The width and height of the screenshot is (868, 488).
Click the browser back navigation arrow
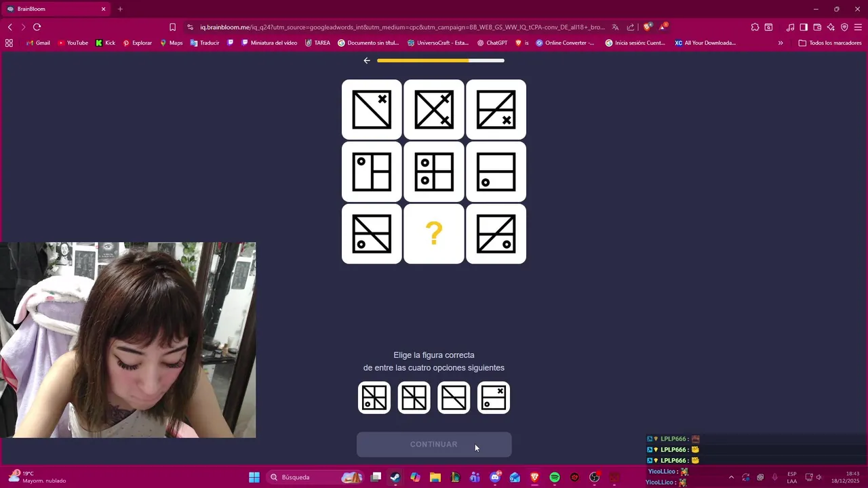10,27
